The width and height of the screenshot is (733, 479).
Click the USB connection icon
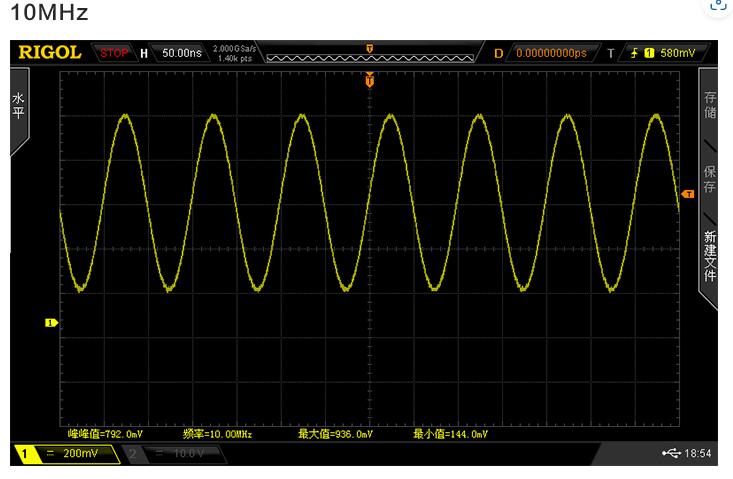click(671, 454)
